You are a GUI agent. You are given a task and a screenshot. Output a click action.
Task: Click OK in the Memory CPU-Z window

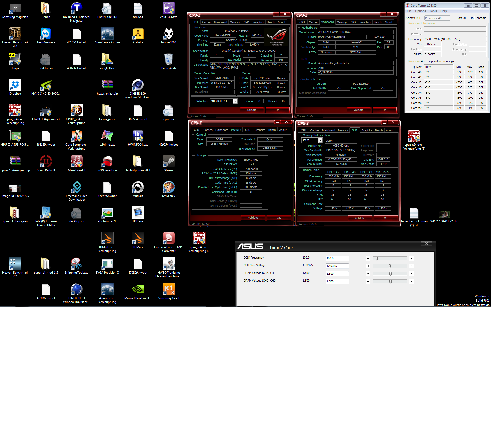(279, 218)
